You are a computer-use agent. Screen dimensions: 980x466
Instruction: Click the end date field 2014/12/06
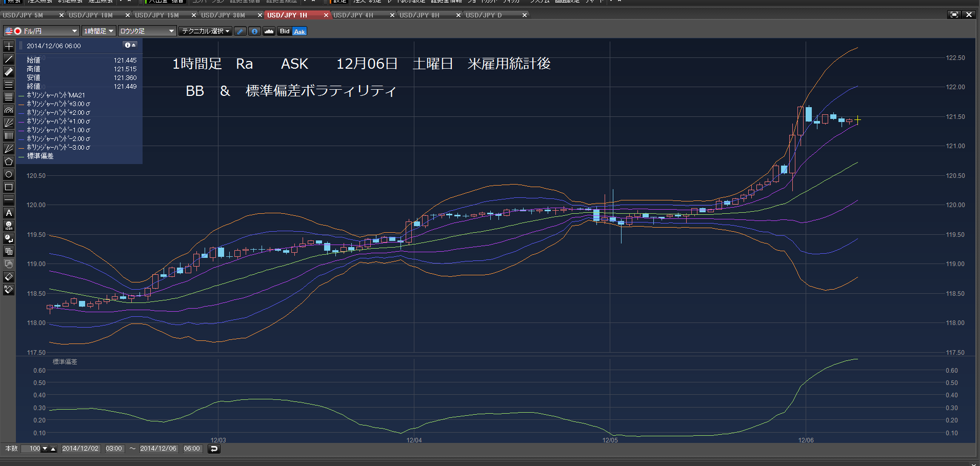pos(158,449)
